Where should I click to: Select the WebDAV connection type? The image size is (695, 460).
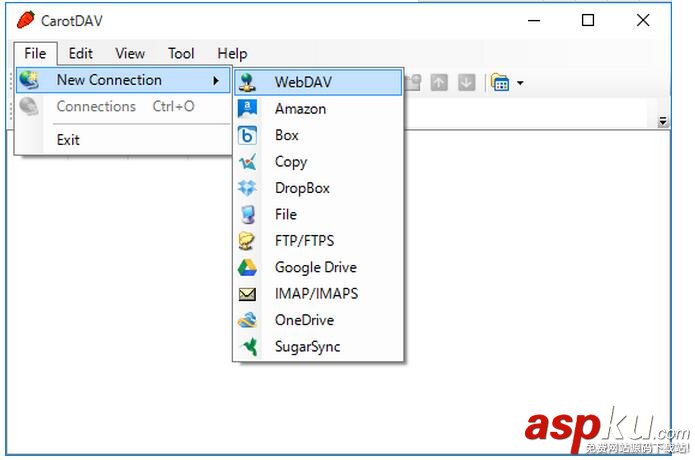(x=318, y=82)
